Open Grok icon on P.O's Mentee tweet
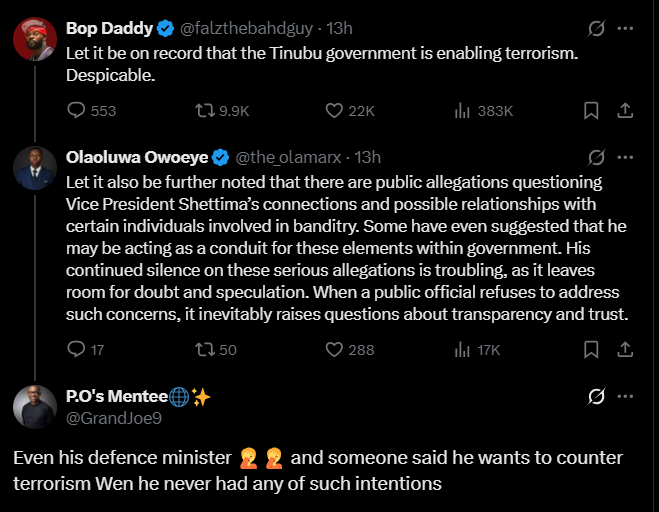Viewport: 659px width, 512px height. tap(597, 397)
